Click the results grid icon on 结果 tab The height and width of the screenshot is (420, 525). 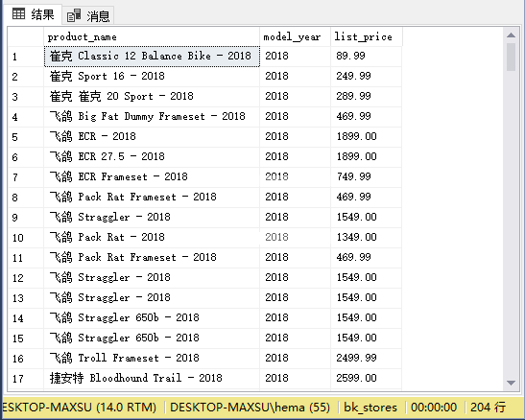[x=18, y=13]
